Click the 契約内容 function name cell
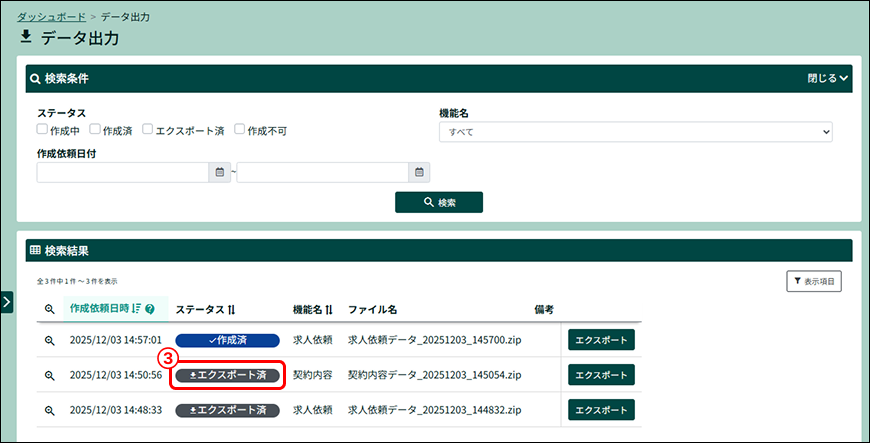 coord(313,375)
